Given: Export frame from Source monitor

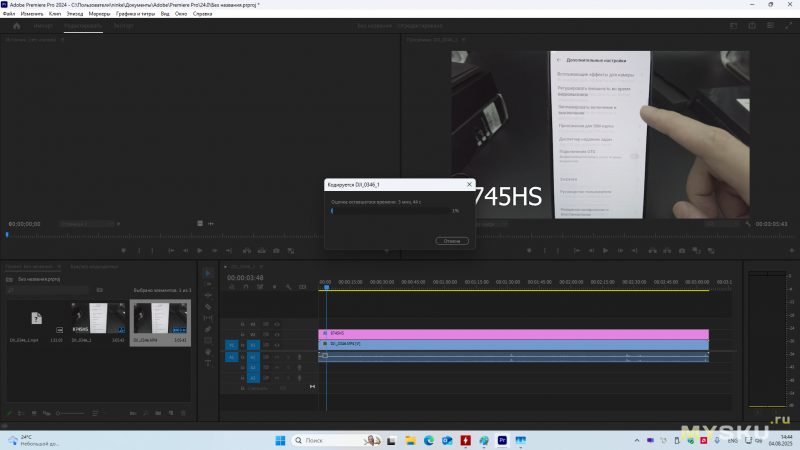Looking at the screenshot, I should tap(276, 251).
